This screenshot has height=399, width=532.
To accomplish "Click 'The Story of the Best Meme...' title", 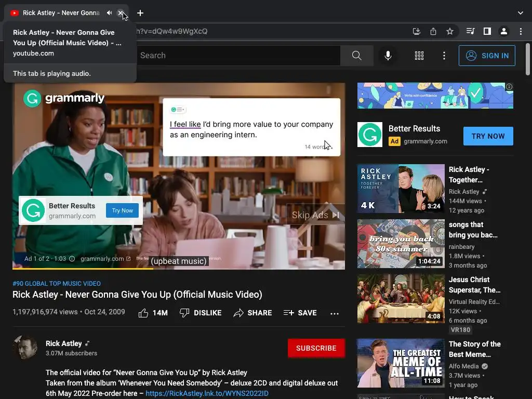I will click(x=475, y=349).
